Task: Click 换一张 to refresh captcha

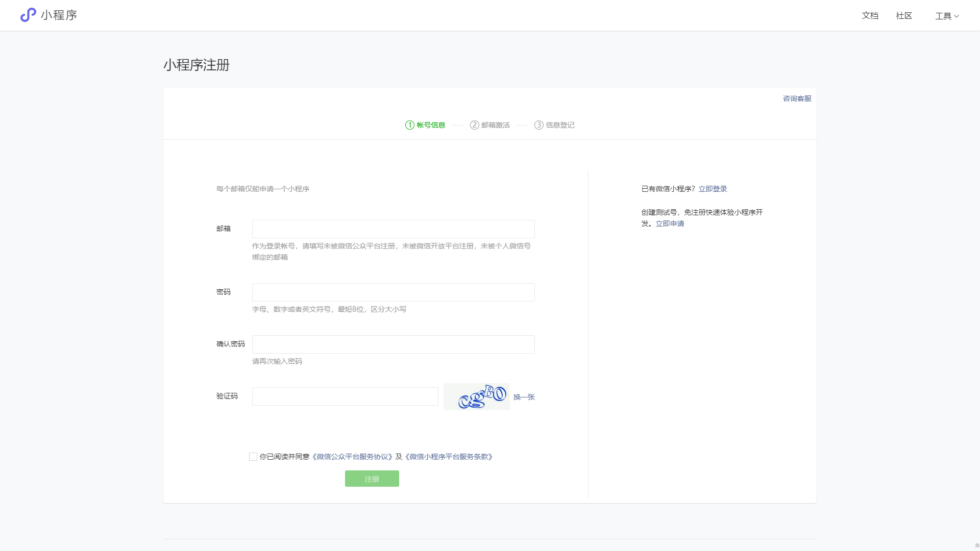Action: (x=524, y=397)
